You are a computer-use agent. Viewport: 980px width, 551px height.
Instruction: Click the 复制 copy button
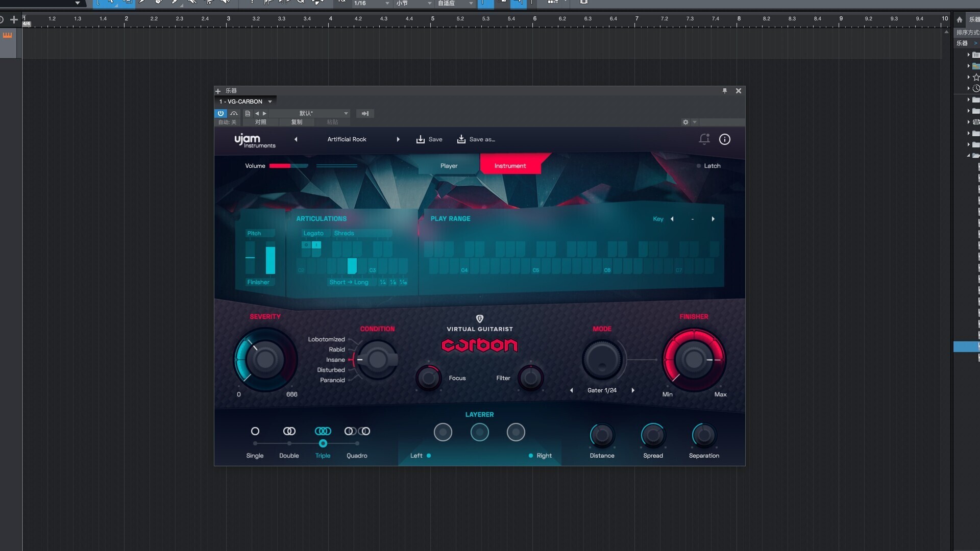point(297,122)
